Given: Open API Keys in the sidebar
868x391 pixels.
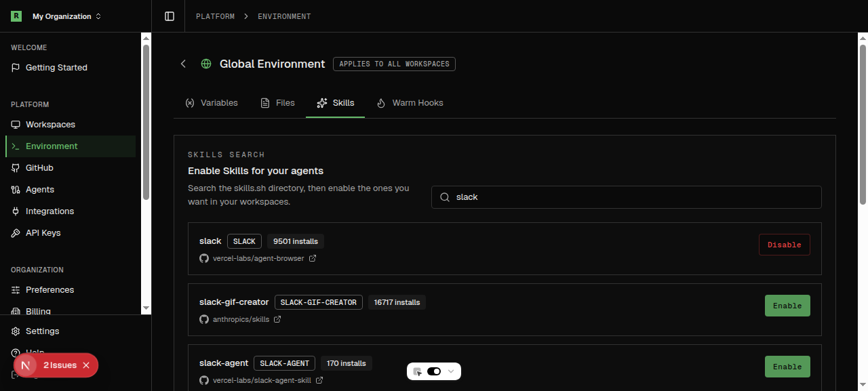Looking at the screenshot, I should (x=71, y=233).
